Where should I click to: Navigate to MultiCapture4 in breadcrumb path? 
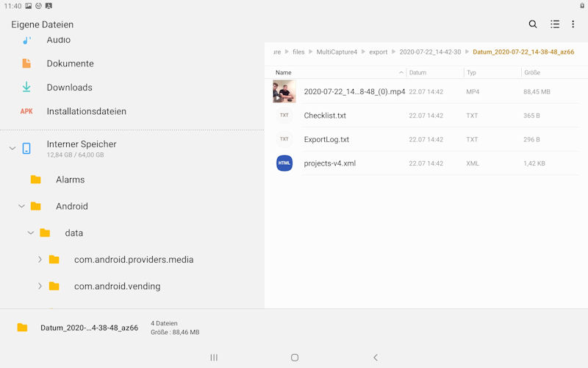(337, 52)
